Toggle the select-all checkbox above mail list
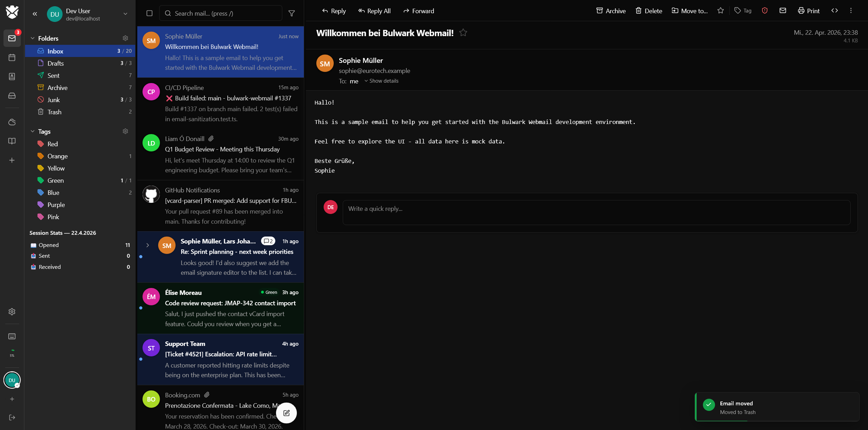This screenshot has width=868, height=430. click(x=149, y=13)
